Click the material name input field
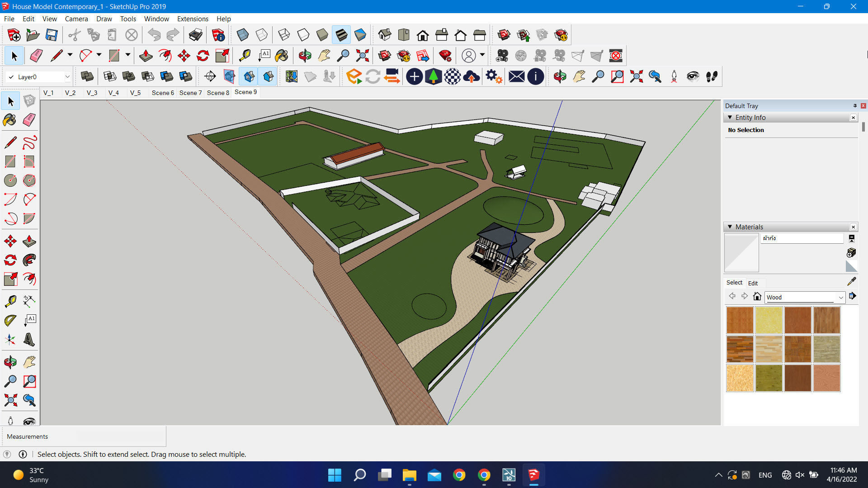Viewport: 868px width, 488px height. click(x=802, y=238)
